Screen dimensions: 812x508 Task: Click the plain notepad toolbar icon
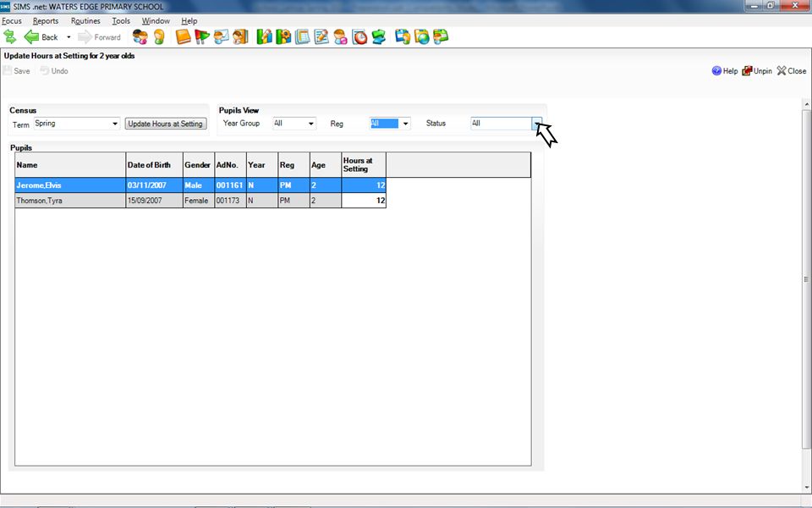(303, 36)
